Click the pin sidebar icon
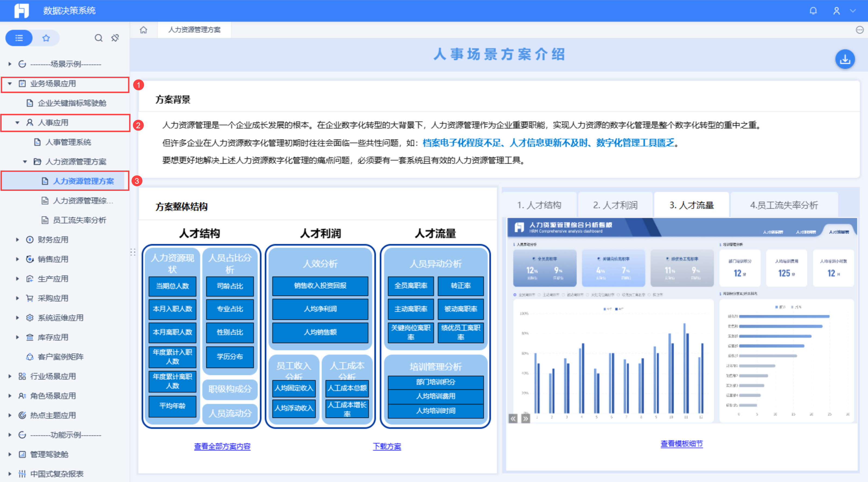Viewport: 868px width, 482px height. 115,38
